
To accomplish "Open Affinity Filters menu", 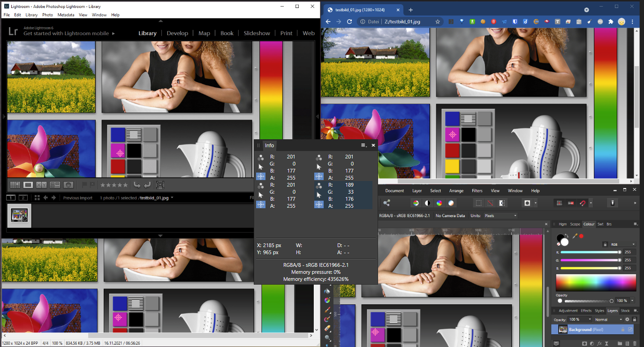I will pyautogui.click(x=477, y=191).
